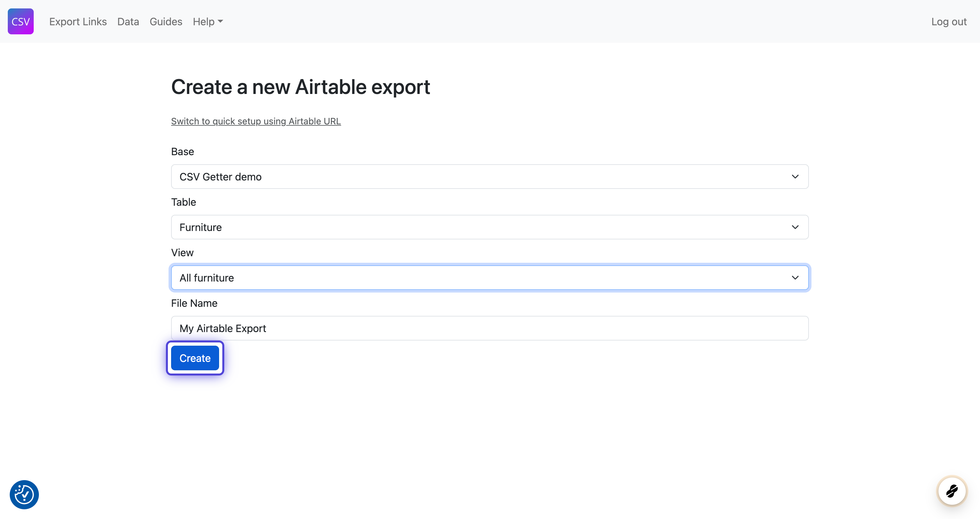The image size is (980, 519).
Task: Switch to quick setup using Airtable URL
Action: (x=256, y=121)
